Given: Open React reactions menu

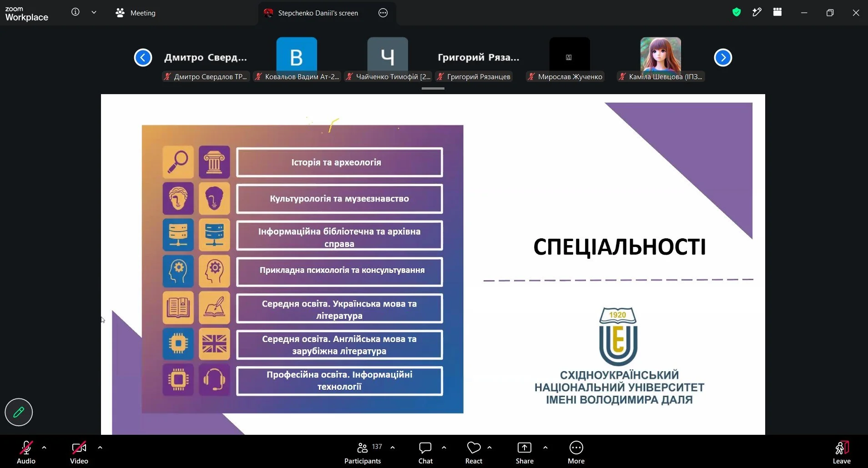Looking at the screenshot, I should pos(474,453).
